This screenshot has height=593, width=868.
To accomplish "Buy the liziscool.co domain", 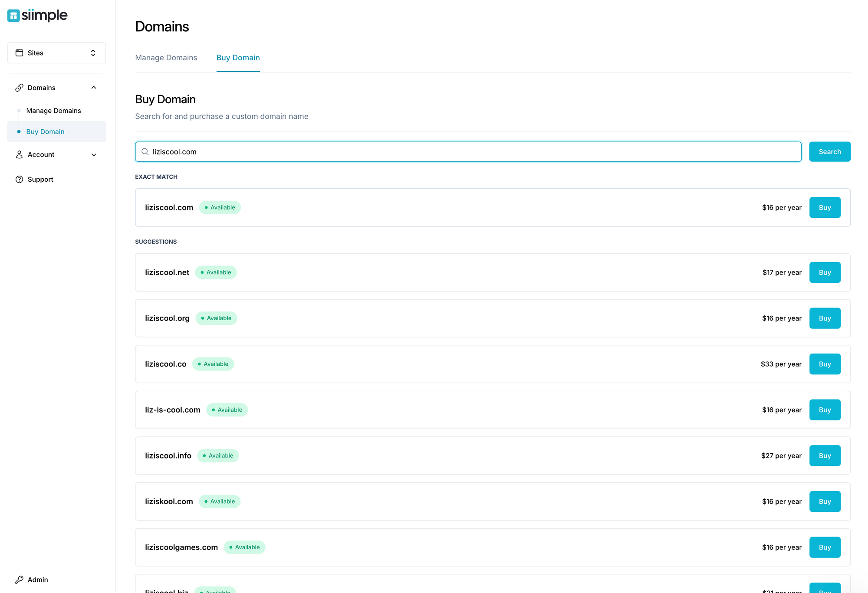I will (825, 364).
